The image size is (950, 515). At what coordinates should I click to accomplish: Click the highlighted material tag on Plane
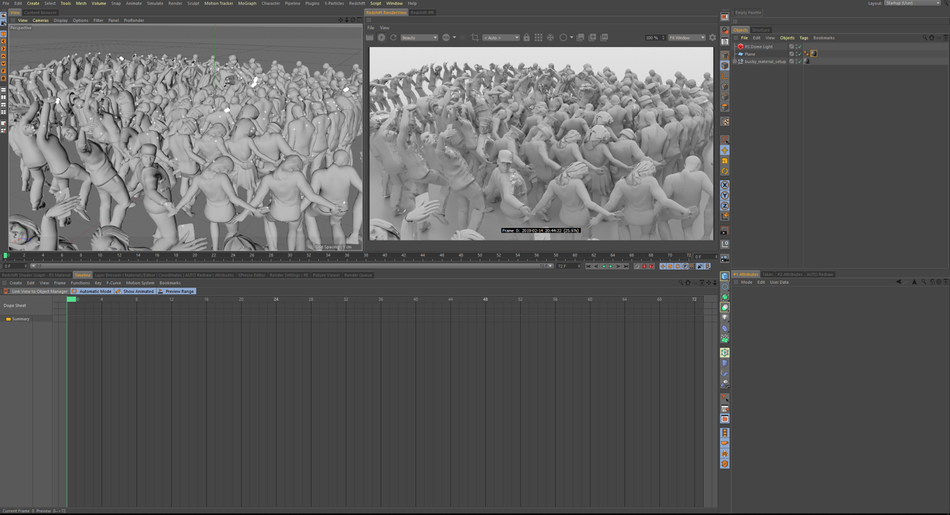[x=814, y=54]
